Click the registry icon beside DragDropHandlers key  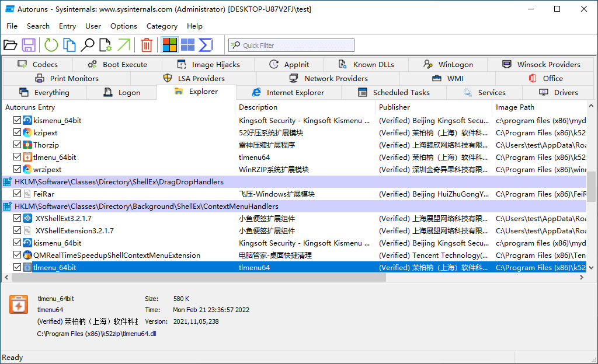point(7,182)
